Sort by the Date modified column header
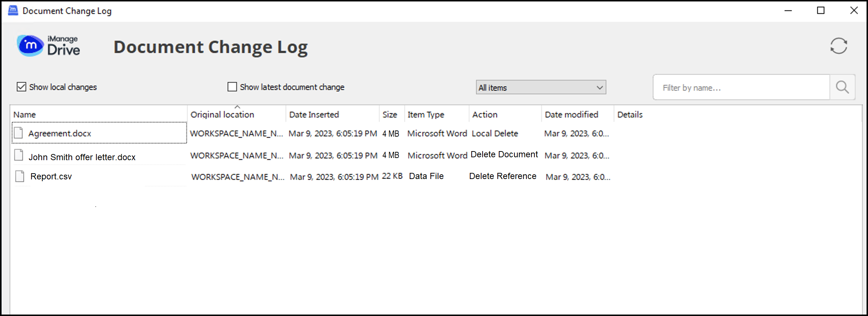 point(571,115)
